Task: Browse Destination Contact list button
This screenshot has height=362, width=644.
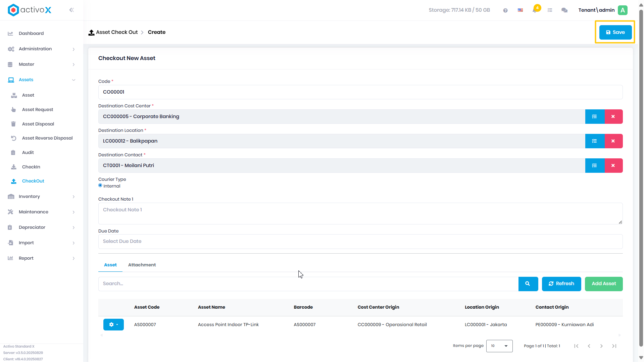Action: [x=595, y=165]
